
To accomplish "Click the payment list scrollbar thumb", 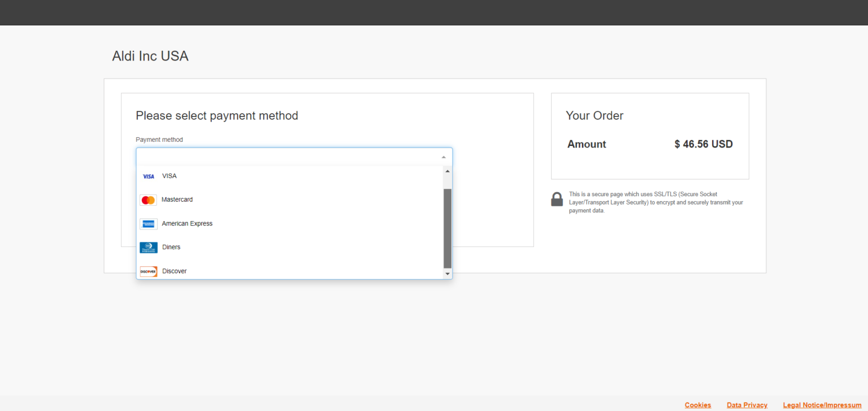I will click(448, 228).
